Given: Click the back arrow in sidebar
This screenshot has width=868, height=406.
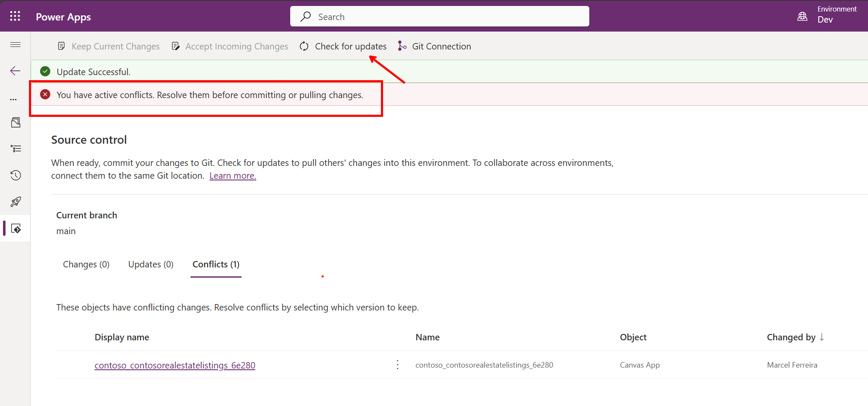Looking at the screenshot, I should pyautogui.click(x=15, y=71).
